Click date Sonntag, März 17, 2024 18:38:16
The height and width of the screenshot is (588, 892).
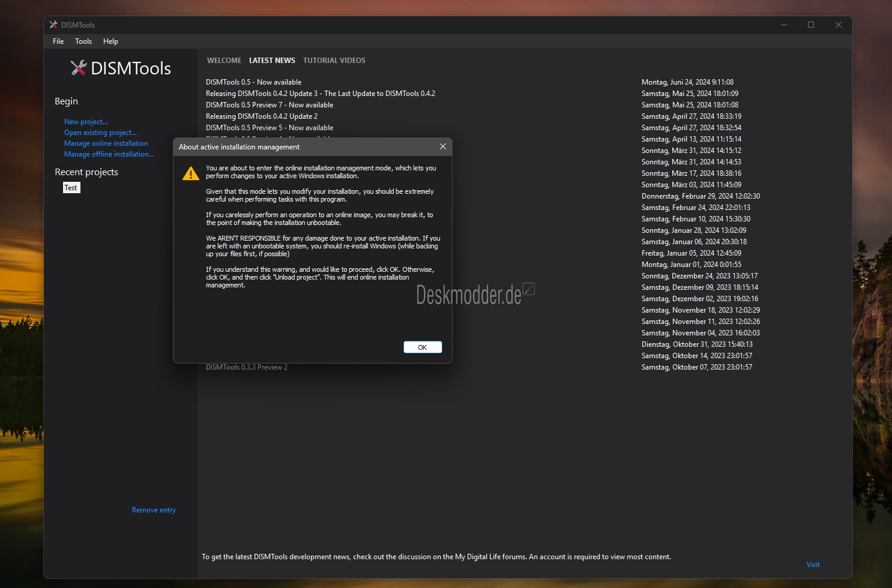692,173
